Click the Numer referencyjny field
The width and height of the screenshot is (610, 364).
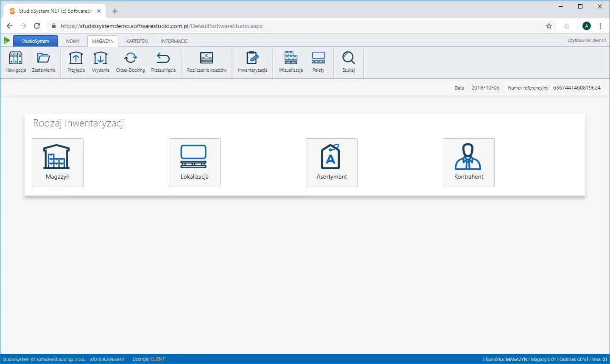pyautogui.click(x=577, y=88)
